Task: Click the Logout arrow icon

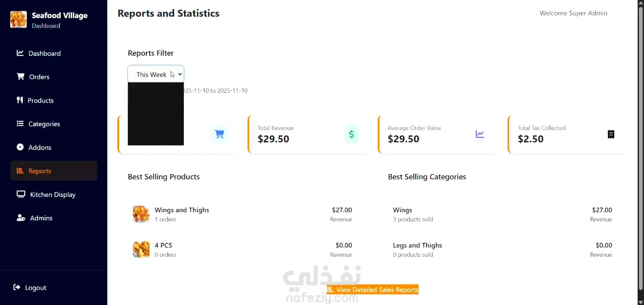Action: (17, 288)
